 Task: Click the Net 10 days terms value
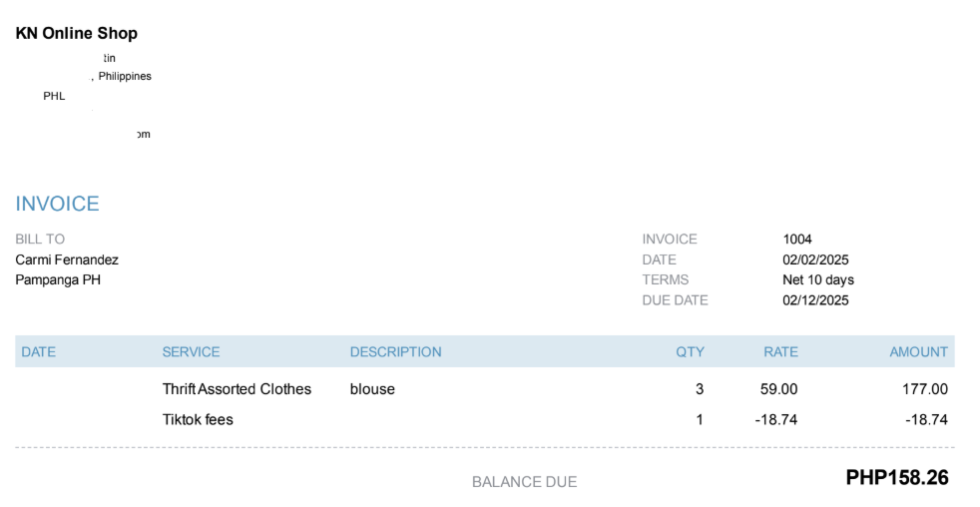818,279
